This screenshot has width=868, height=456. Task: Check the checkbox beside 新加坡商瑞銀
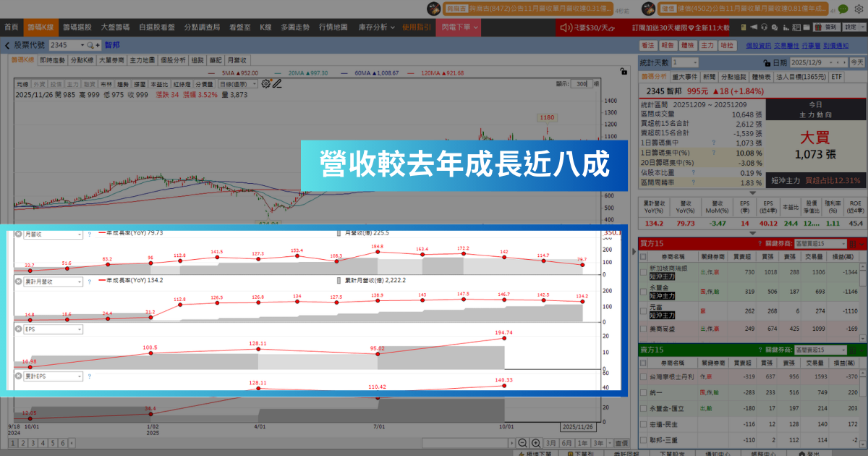pyautogui.click(x=644, y=271)
